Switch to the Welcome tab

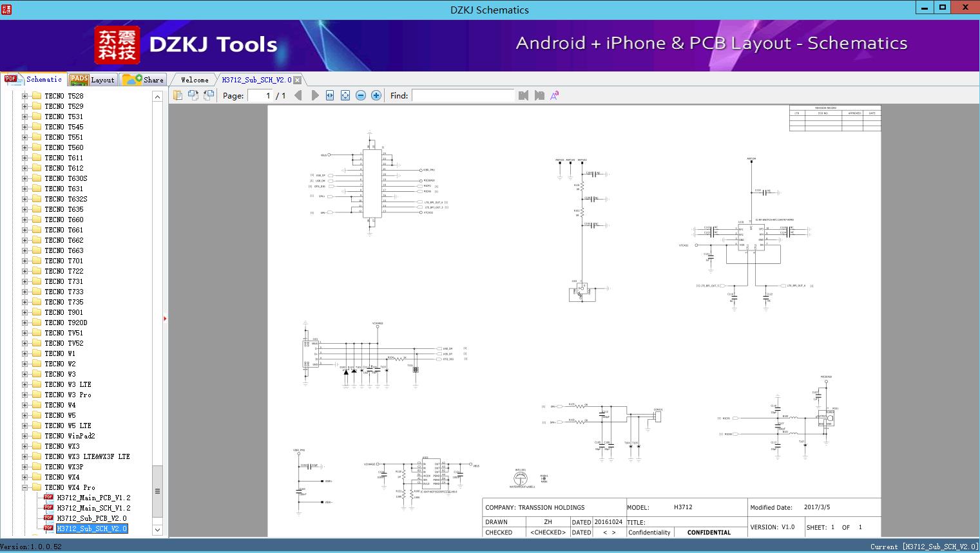[194, 80]
